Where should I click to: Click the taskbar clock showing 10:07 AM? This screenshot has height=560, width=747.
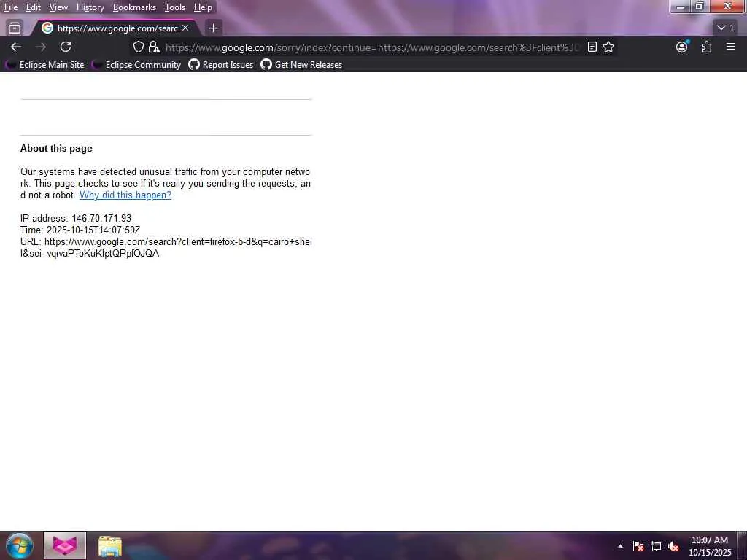coord(709,546)
